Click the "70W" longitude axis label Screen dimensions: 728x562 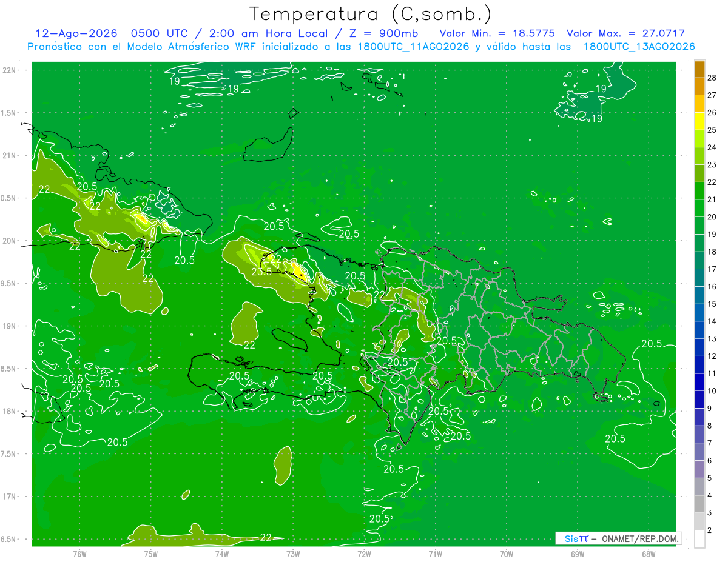click(x=507, y=554)
